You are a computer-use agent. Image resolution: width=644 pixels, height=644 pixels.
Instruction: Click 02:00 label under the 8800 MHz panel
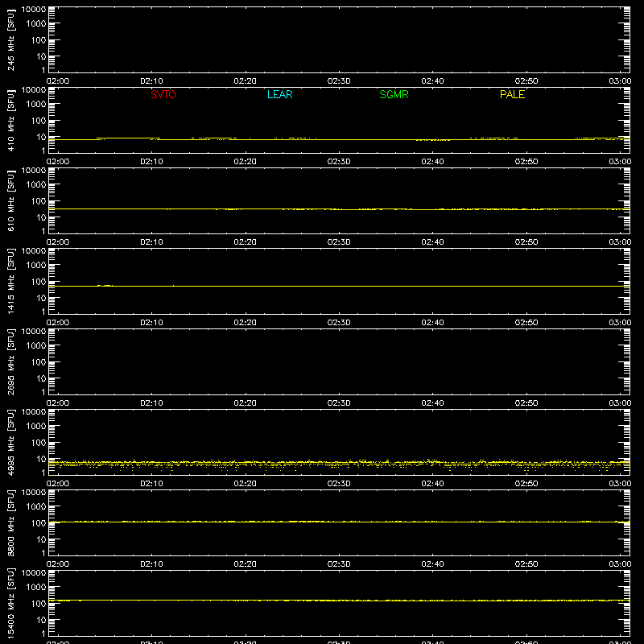[x=58, y=564]
